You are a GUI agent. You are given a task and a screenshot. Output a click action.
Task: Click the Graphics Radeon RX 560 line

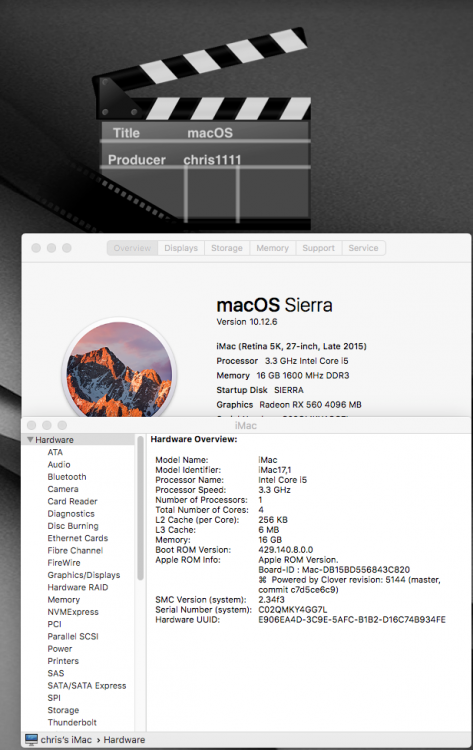point(289,405)
